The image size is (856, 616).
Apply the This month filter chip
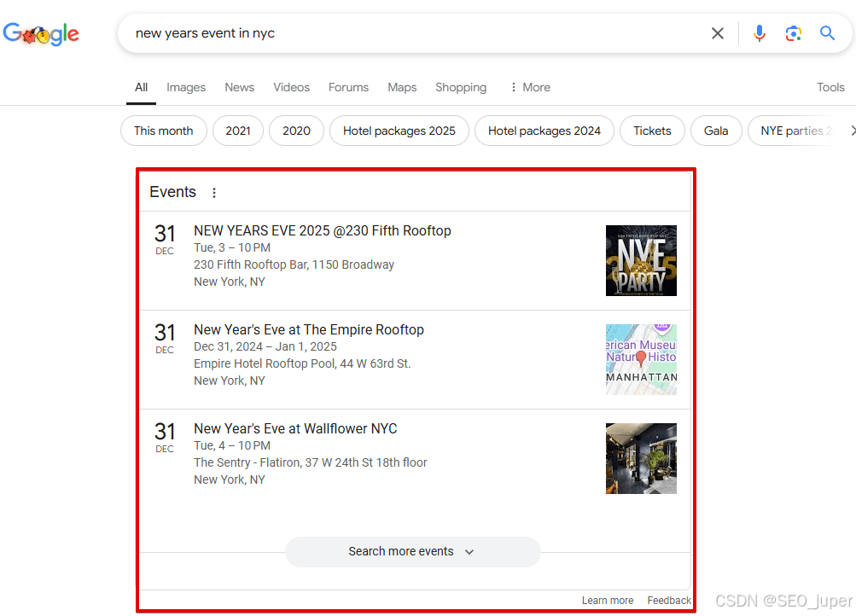pos(164,131)
